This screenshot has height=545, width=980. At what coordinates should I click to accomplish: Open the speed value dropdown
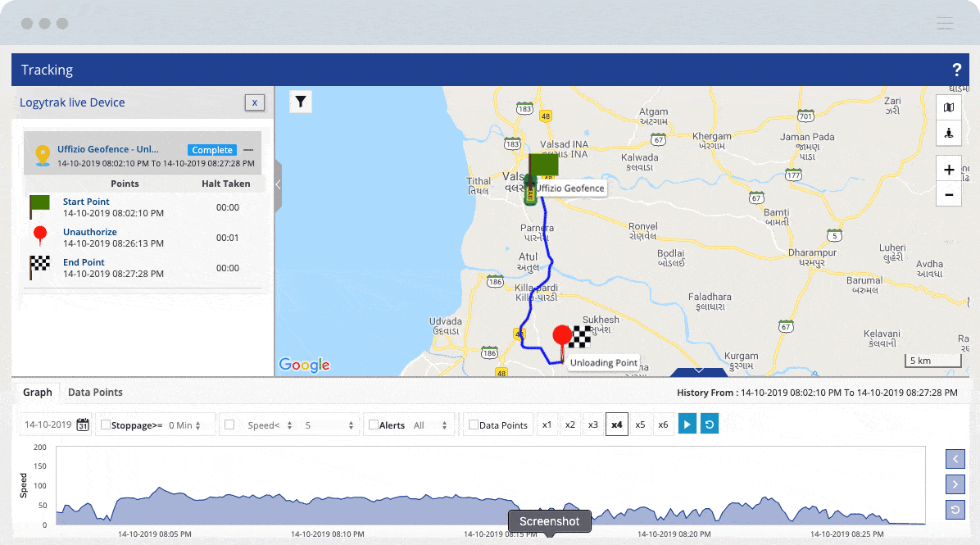[329, 425]
